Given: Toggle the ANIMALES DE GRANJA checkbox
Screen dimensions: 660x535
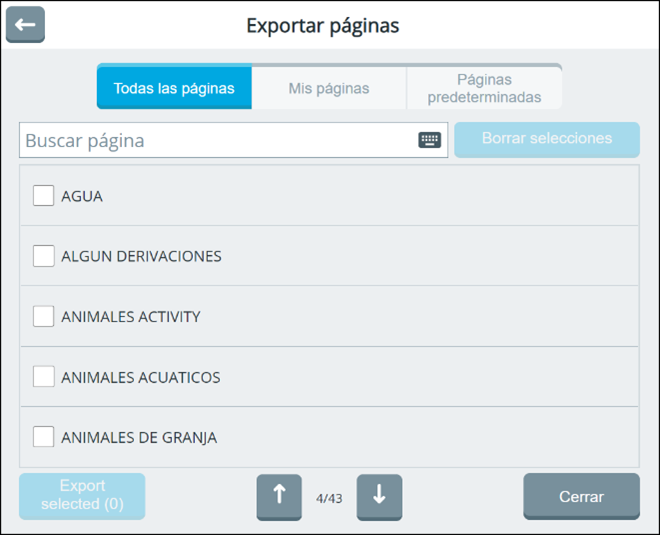Looking at the screenshot, I should pos(44,437).
